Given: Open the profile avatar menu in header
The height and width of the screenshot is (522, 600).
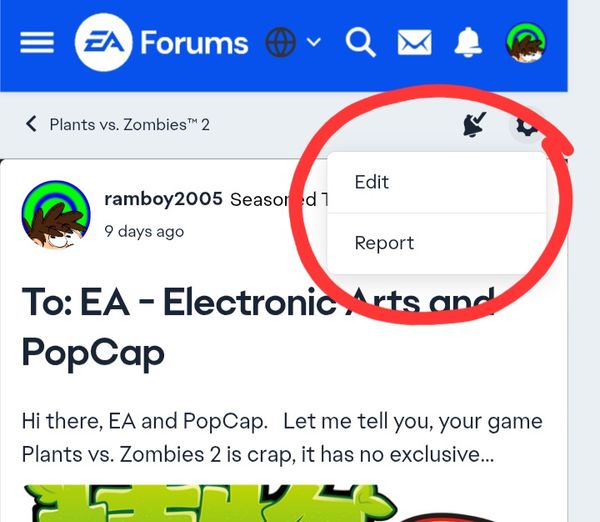Looking at the screenshot, I should pos(526,42).
